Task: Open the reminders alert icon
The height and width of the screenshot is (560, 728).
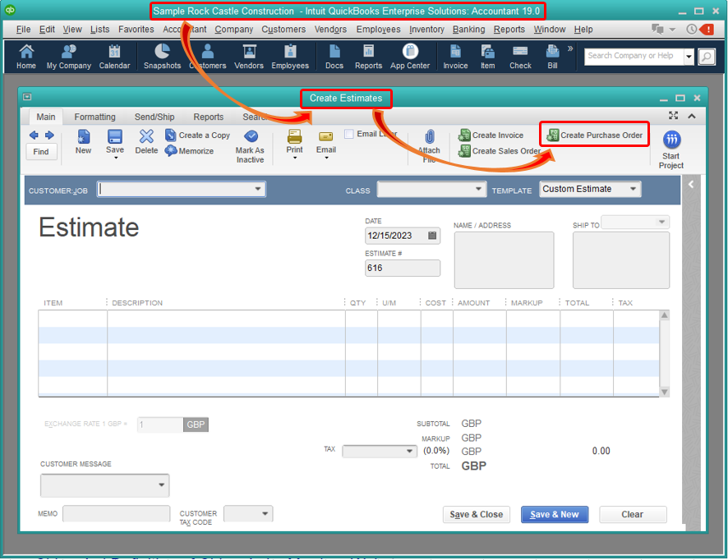Action: click(707, 30)
